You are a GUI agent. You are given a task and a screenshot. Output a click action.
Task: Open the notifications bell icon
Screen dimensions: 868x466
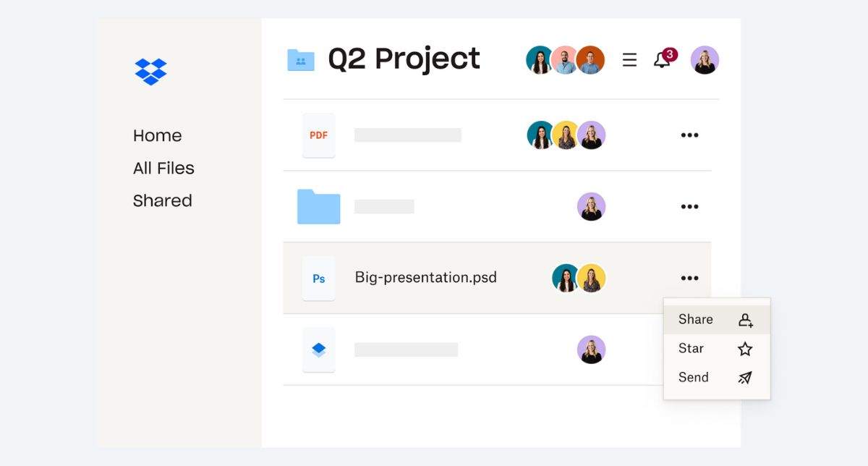pyautogui.click(x=662, y=60)
